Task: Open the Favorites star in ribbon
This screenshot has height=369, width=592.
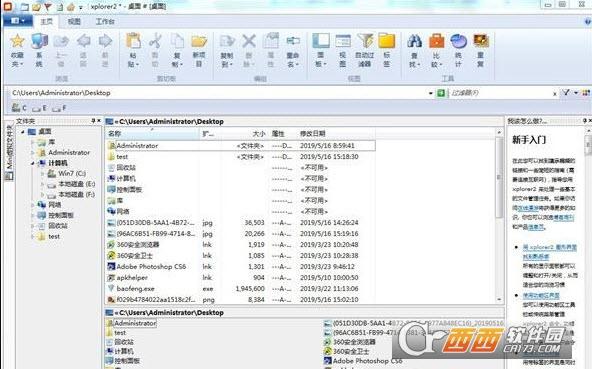Action: pos(17,41)
